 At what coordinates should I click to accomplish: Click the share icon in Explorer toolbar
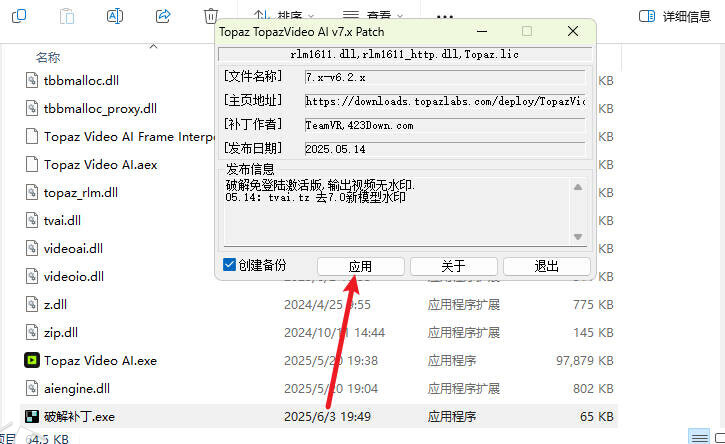(x=163, y=16)
